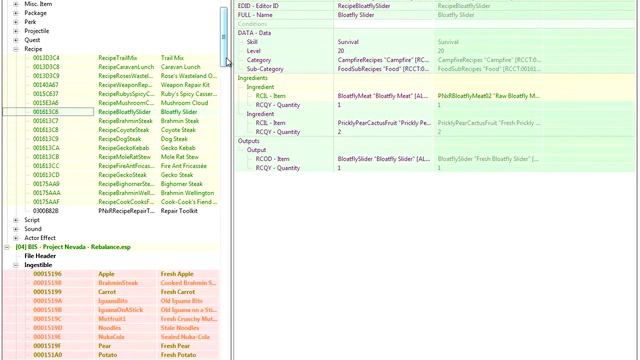Select the IguanaOnAStick ingestible record
The height and width of the screenshot is (360, 640).
click(111, 310)
